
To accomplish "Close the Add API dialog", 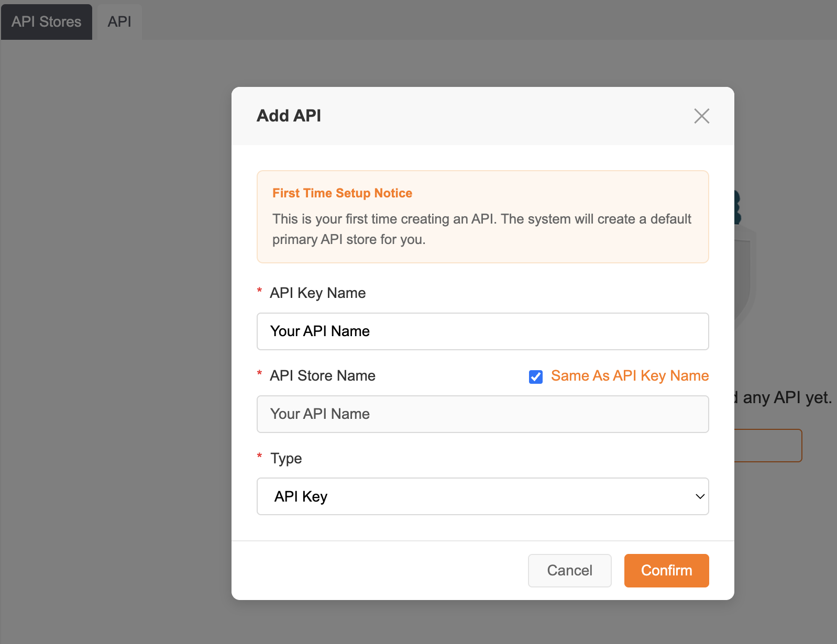I will pos(701,116).
